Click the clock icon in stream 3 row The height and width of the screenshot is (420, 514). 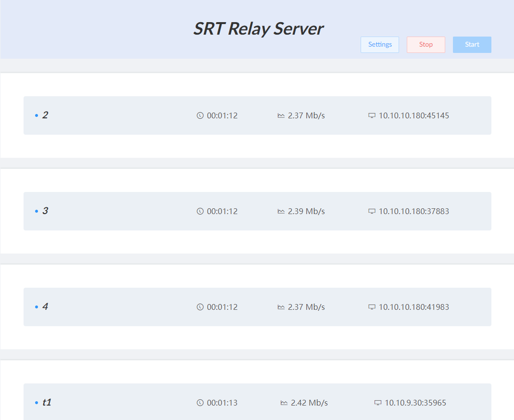pos(200,211)
